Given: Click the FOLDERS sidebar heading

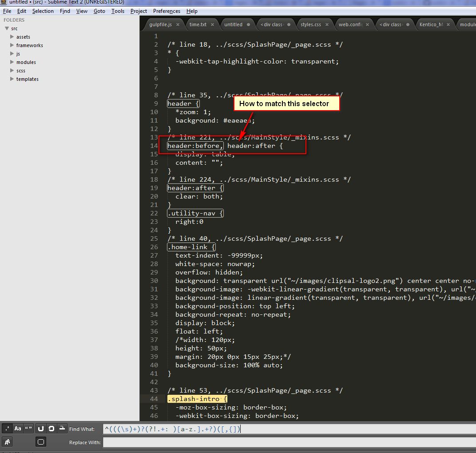Looking at the screenshot, I should [14, 20].
